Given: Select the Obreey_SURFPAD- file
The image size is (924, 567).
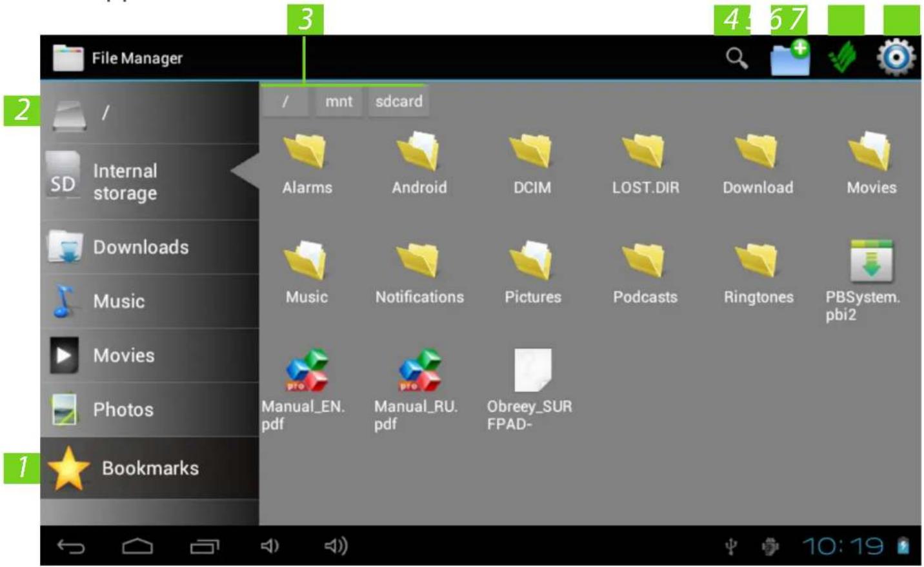Looking at the screenshot, I should [530, 390].
